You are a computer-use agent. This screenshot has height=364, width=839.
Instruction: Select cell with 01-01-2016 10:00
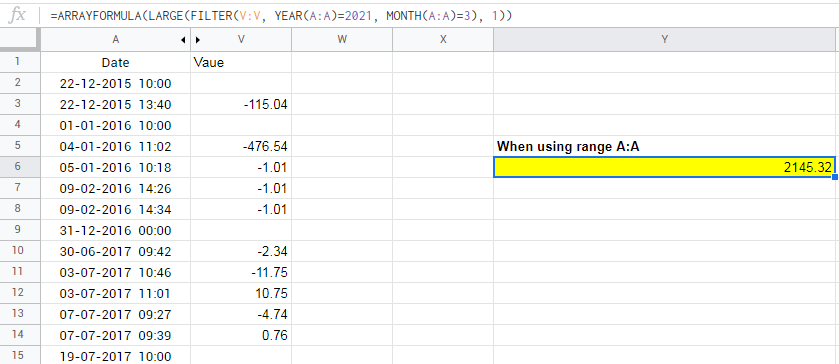coord(116,125)
